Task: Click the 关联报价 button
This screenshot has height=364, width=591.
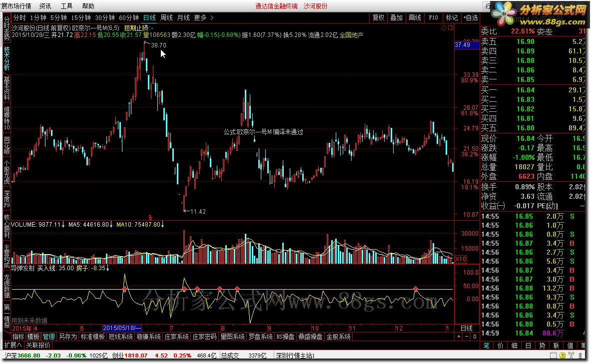Action: 38,345
